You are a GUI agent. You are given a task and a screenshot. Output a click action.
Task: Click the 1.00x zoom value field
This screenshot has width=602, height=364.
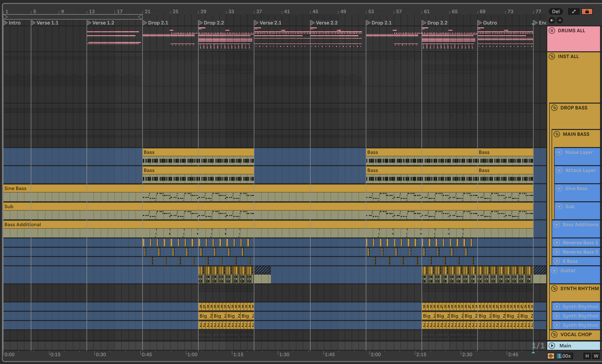coord(564,356)
